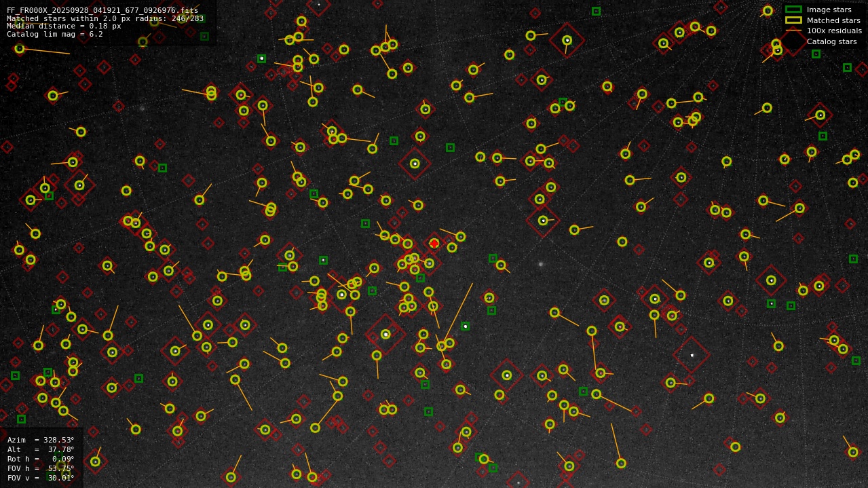Click the yellow Matched stars legend swatch

click(793, 20)
